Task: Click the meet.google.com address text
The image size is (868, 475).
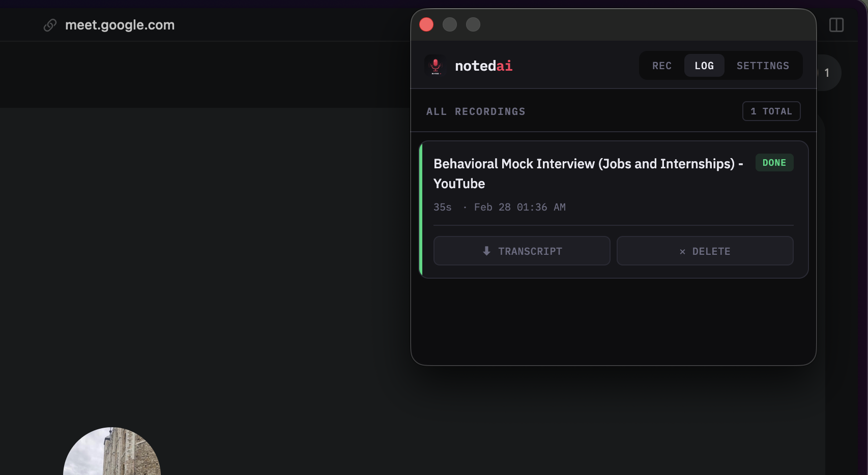Action: point(120,25)
